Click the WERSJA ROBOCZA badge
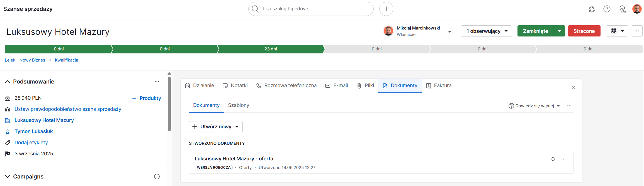Image resolution: width=644 pixels, height=186 pixels. (214, 168)
